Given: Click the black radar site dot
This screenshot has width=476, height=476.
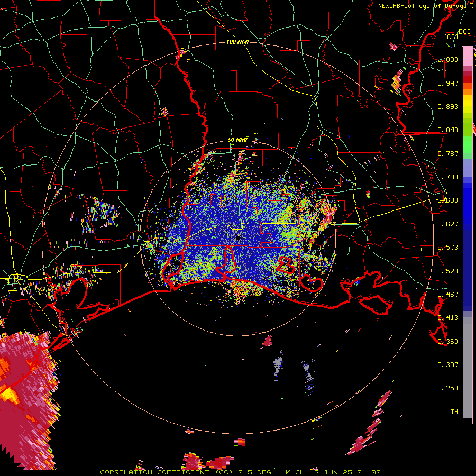Looking at the screenshot, I should pyautogui.click(x=238, y=238).
